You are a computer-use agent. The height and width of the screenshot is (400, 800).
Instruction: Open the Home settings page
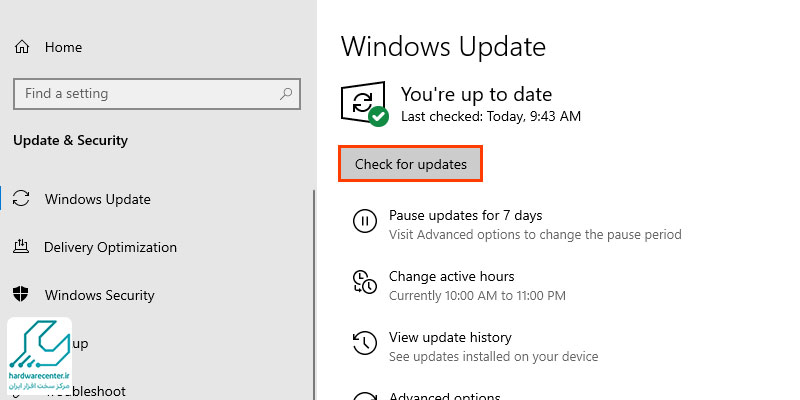63,47
